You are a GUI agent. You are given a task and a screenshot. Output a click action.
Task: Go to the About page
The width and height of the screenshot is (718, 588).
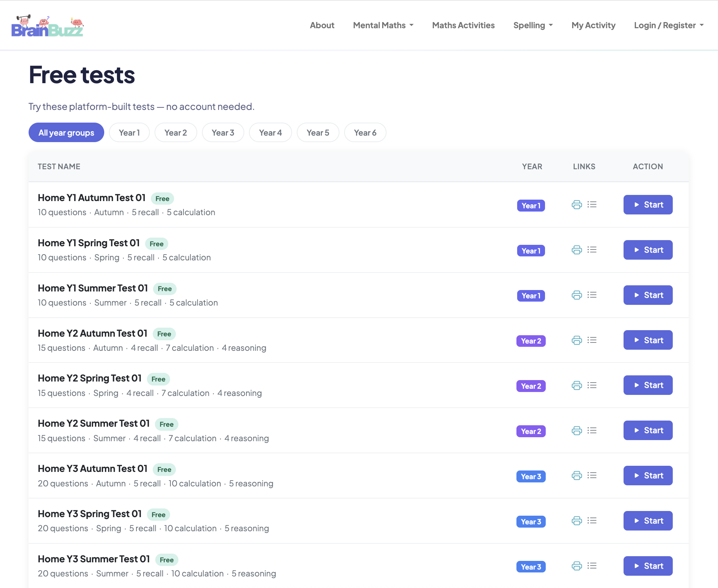click(322, 25)
